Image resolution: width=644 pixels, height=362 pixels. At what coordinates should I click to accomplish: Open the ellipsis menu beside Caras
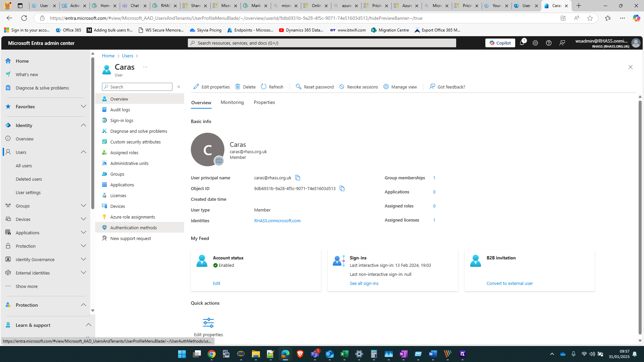(145, 67)
